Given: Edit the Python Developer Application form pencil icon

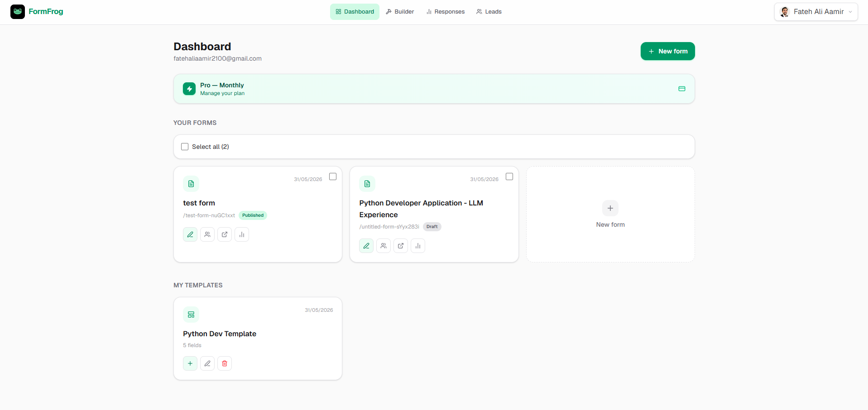Looking at the screenshot, I should 366,246.
